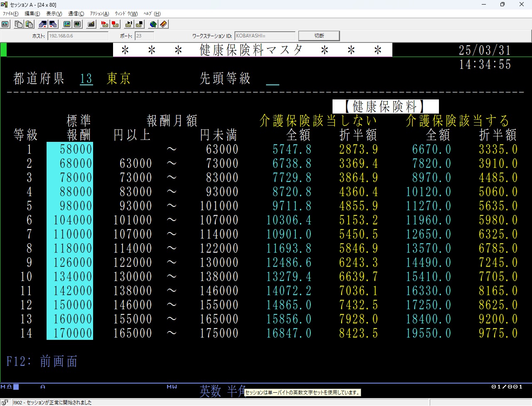Click the ホスト address field
The width and height of the screenshot is (532, 406).
click(x=78, y=36)
